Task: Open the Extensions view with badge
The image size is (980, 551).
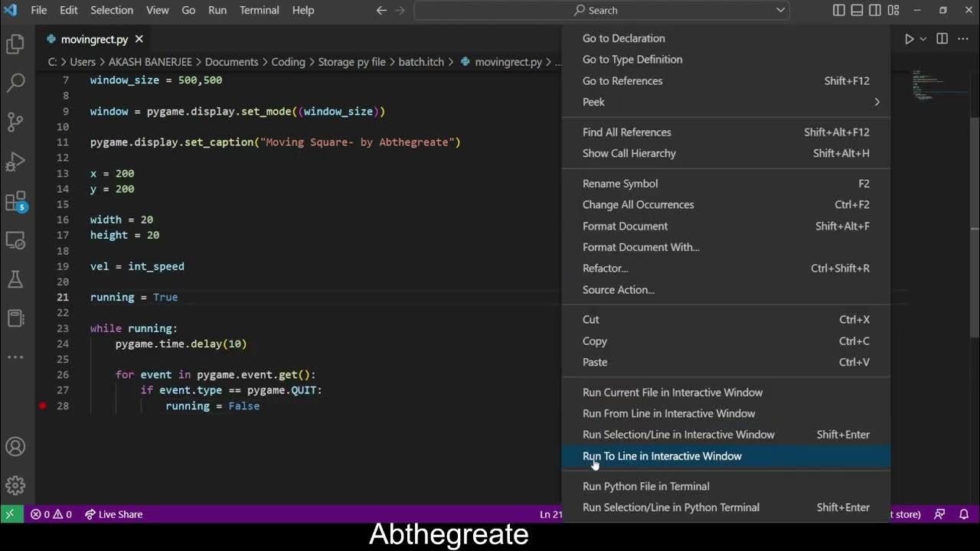Action: (x=15, y=201)
